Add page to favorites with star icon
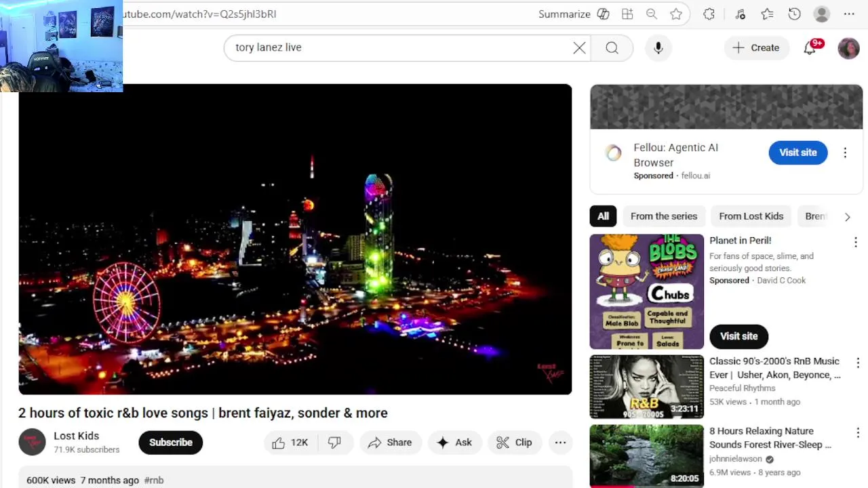868x488 pixels. [676, 14]
